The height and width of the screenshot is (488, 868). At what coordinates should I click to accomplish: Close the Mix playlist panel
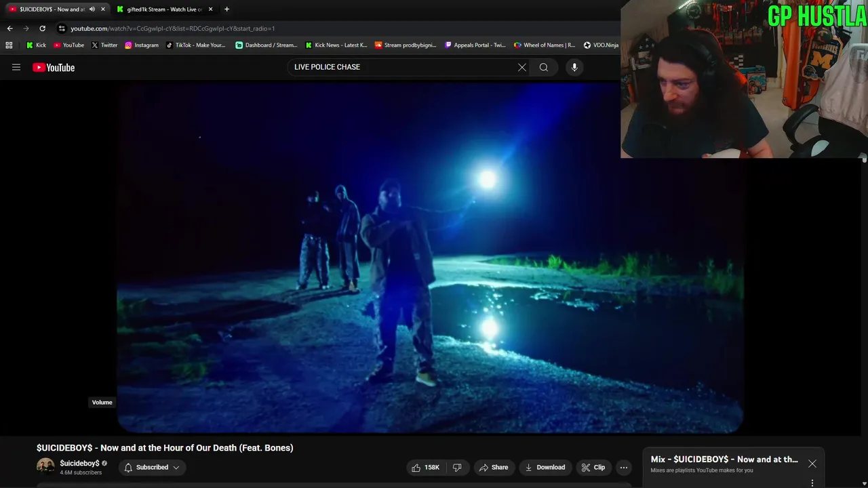812,464
